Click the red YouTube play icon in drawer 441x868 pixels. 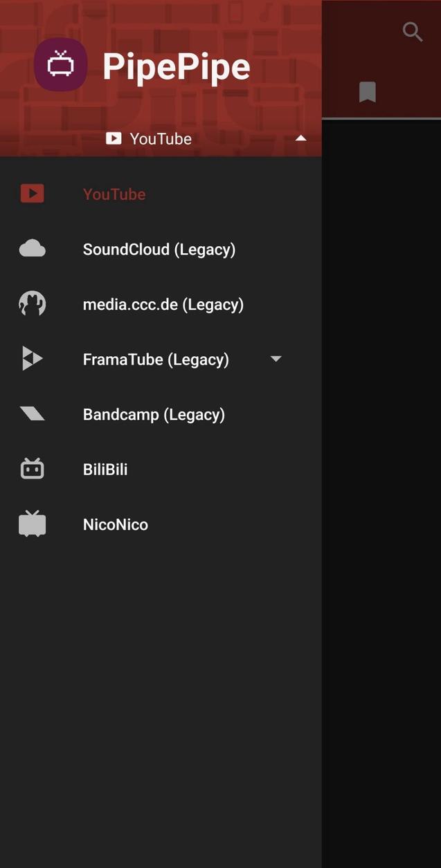coord(32,194)
